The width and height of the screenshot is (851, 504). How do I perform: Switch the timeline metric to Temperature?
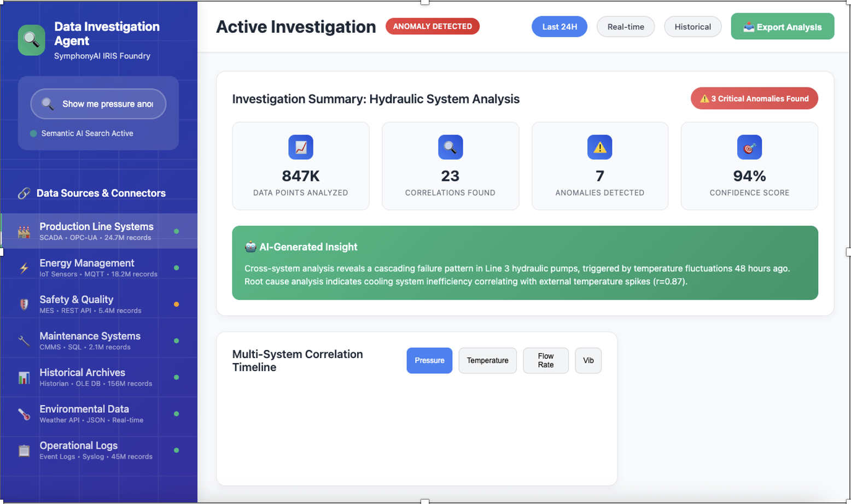coord(487,360)
